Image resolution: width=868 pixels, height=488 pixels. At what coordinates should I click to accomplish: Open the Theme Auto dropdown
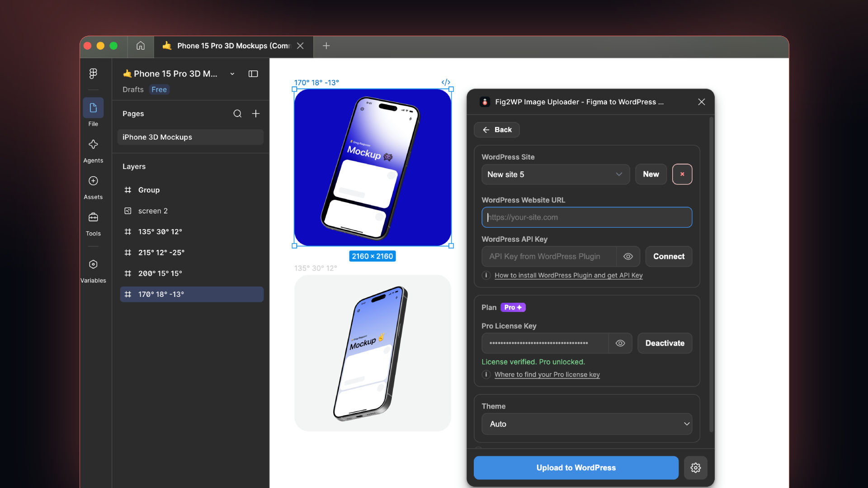(x=587, y=424)
